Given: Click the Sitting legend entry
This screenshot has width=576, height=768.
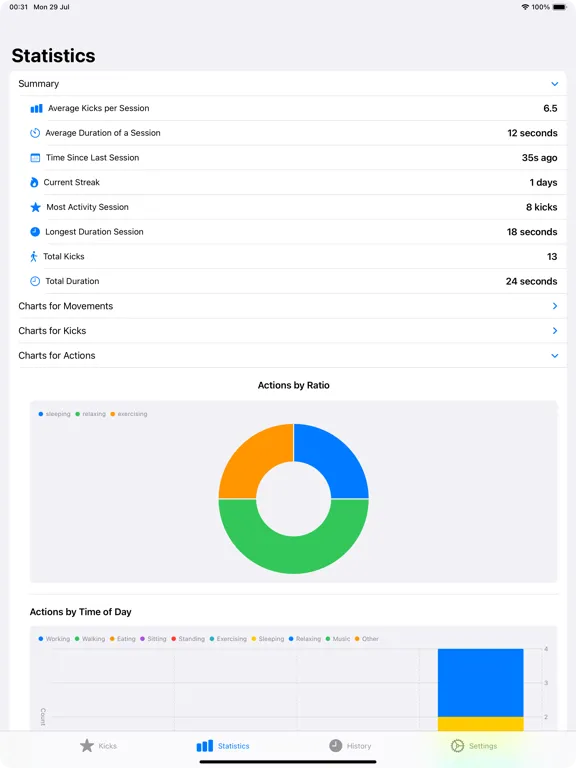Looking at the screenshot, I should pos(153,639).
